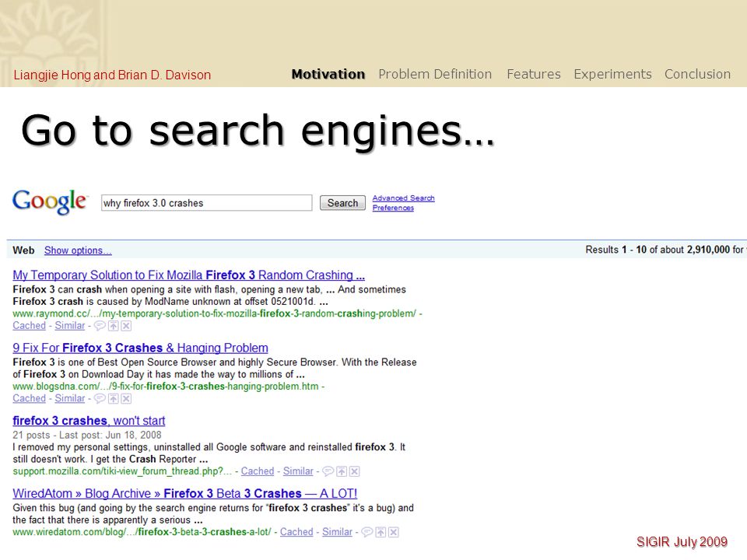
Task: Click comment icon under raymond.cc result
Action: tap(100, 326)
